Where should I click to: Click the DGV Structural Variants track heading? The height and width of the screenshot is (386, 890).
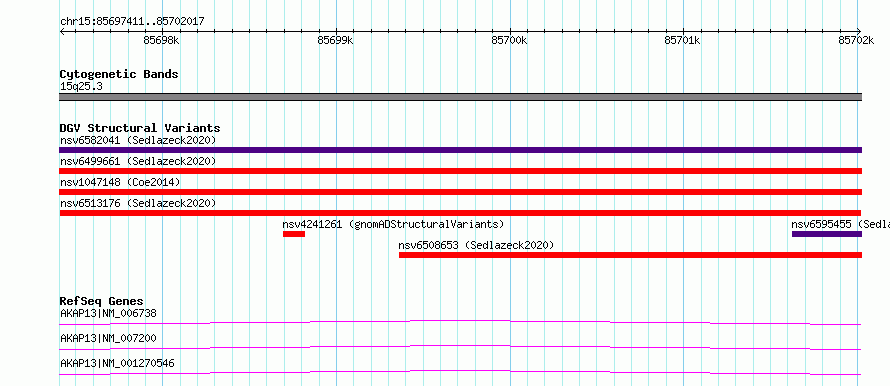click(140, 128)
